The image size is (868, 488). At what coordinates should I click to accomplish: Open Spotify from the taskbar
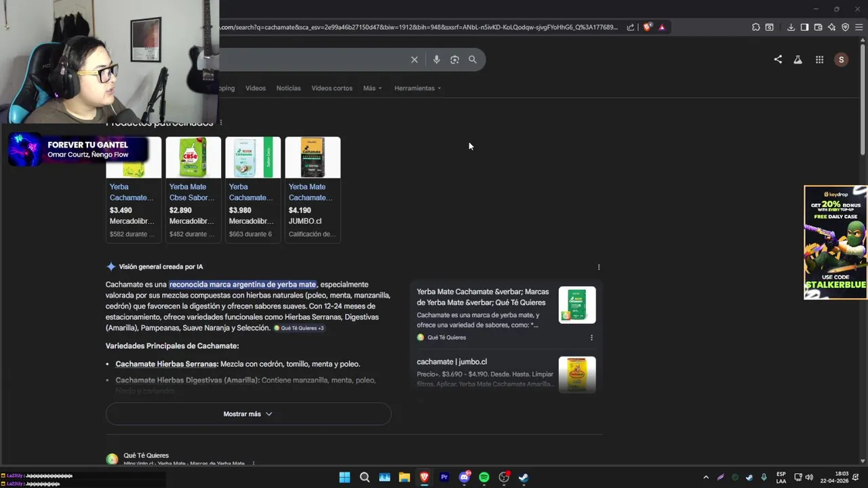point(484,477)
